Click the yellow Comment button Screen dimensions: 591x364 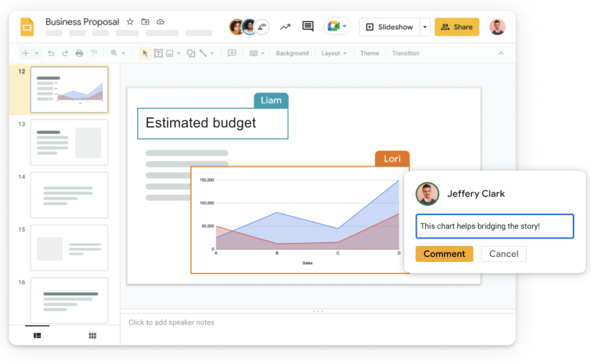point(444,254)
